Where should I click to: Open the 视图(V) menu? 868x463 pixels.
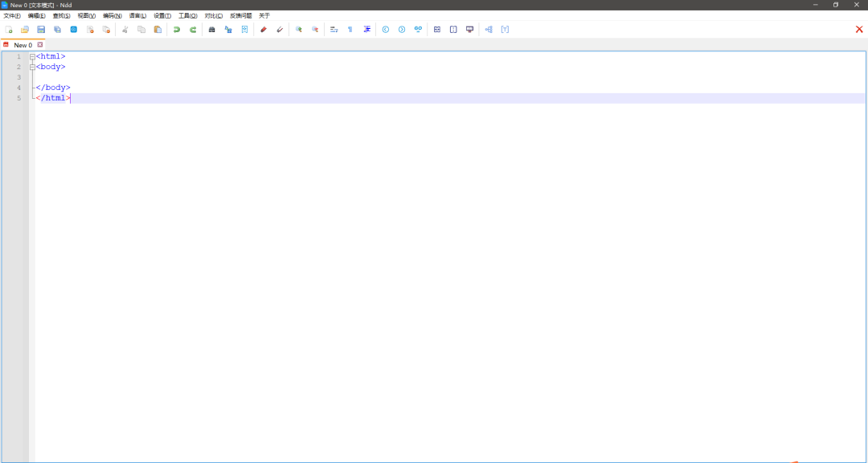(x=86, y=16)
